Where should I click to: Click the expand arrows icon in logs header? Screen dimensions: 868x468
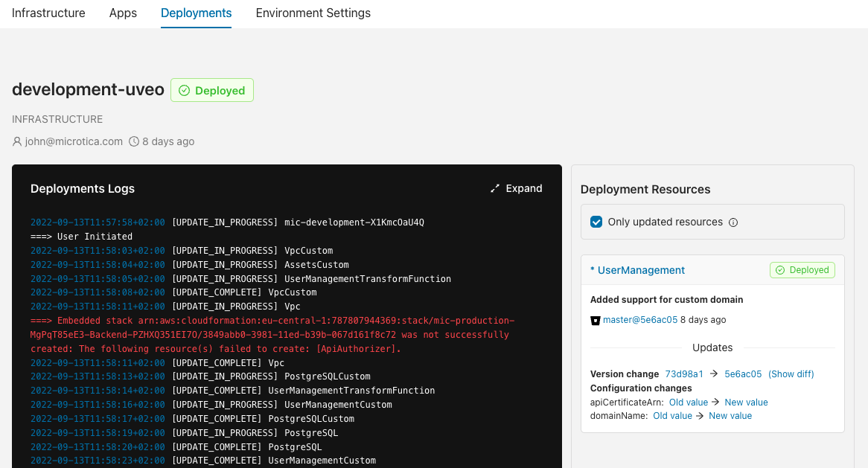pyautogui.click(x=495, y=189)
